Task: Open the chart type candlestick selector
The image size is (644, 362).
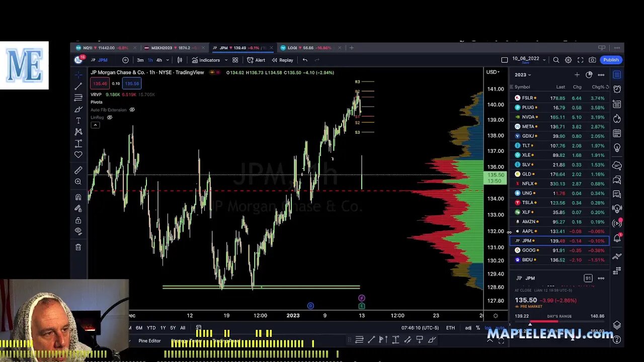Action: click(180, 60)
